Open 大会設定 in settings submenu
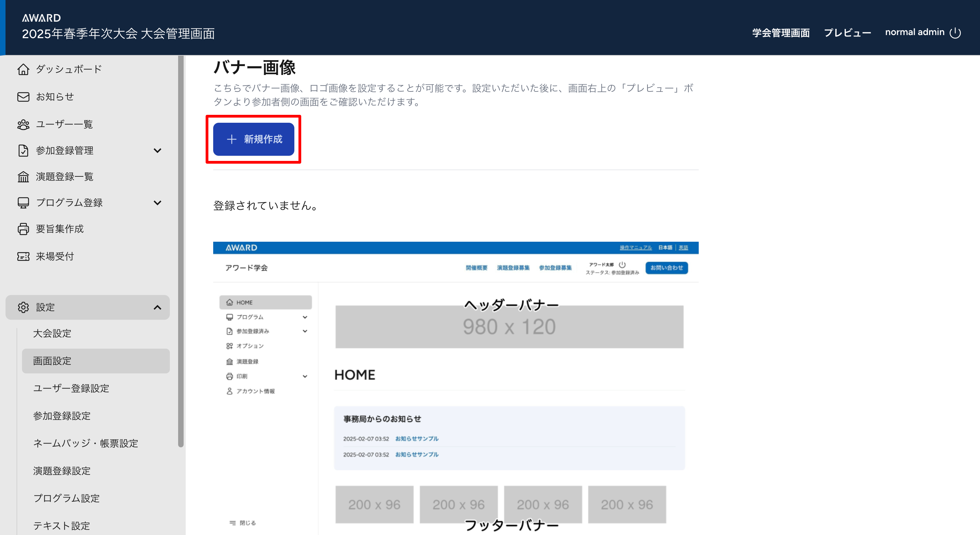 click(52, 333)
